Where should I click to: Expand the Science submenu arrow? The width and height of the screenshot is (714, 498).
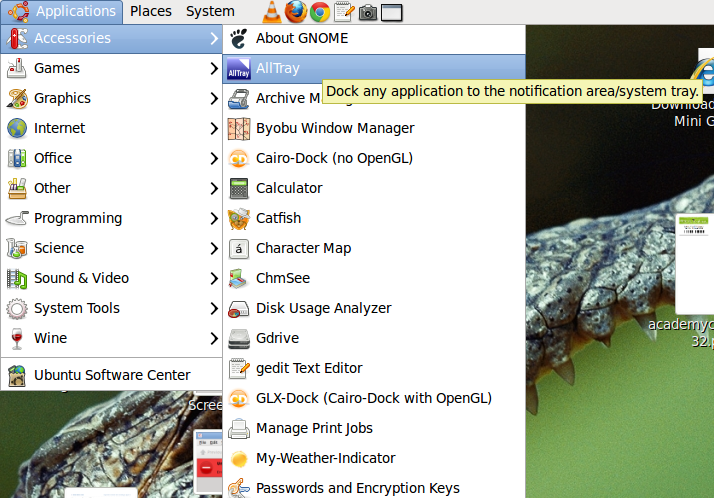pos(214,249)
